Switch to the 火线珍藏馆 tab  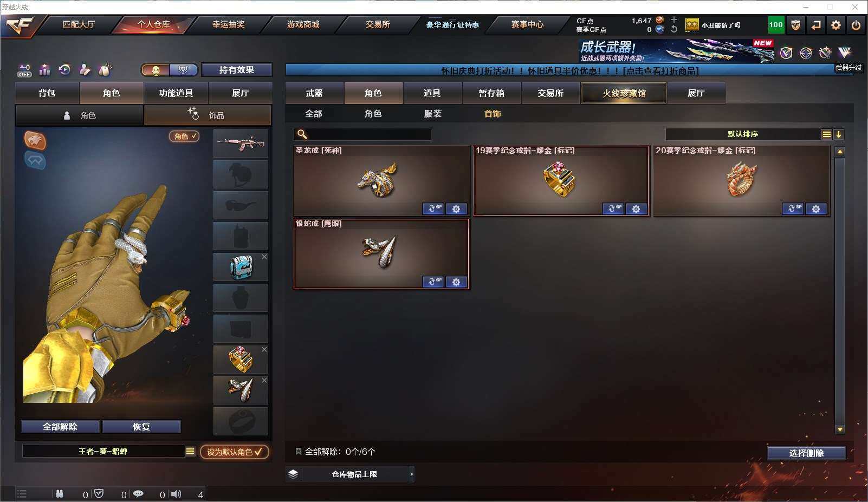click(624, 93)
